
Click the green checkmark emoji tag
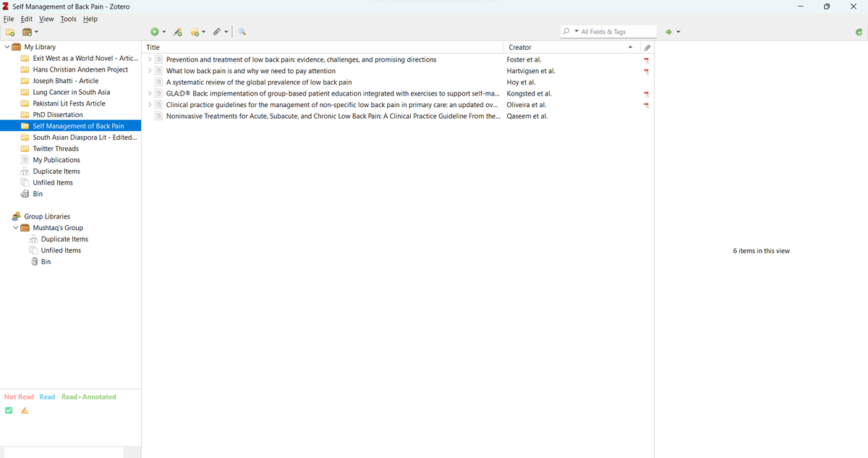[9, 410]
